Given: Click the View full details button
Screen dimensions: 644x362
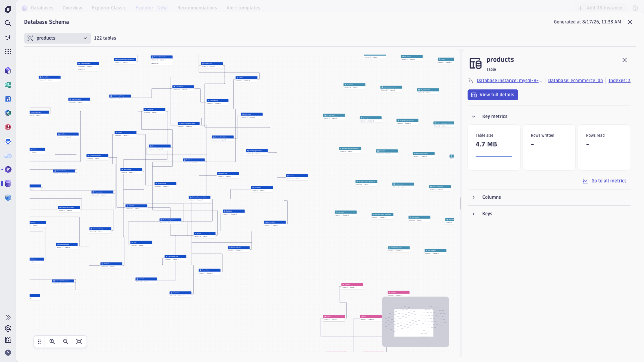Looking at the screenshot, I should (x=493, y=95).
